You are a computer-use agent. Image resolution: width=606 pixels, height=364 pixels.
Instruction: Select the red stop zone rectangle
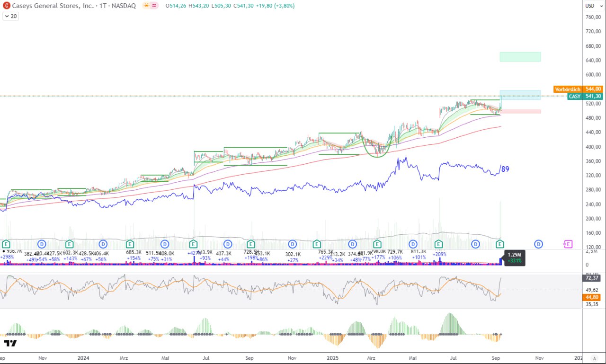pyautogui.click(x=520, y=111)
